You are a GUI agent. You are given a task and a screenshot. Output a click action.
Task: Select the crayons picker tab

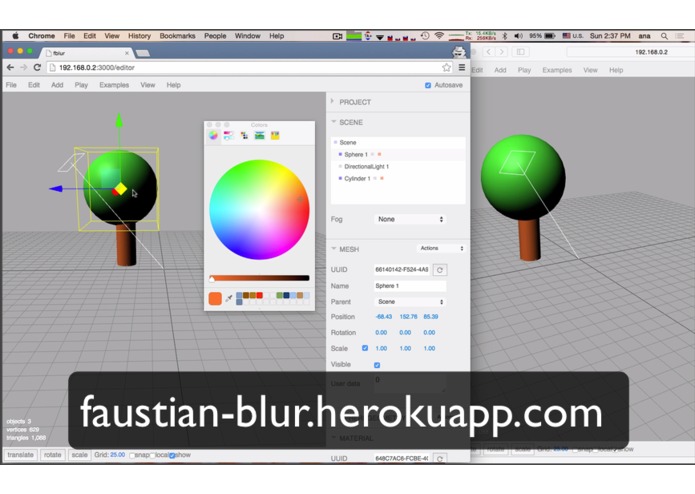[275, 136]
